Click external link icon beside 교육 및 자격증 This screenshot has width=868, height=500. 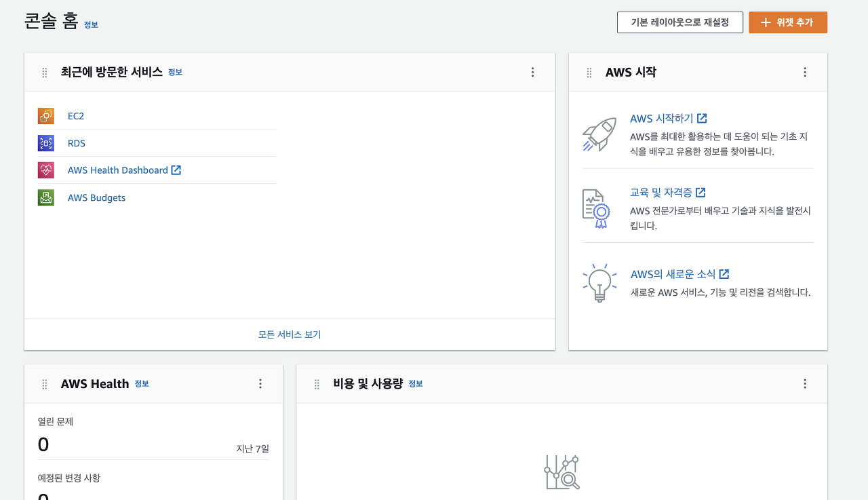coord(701,193)
